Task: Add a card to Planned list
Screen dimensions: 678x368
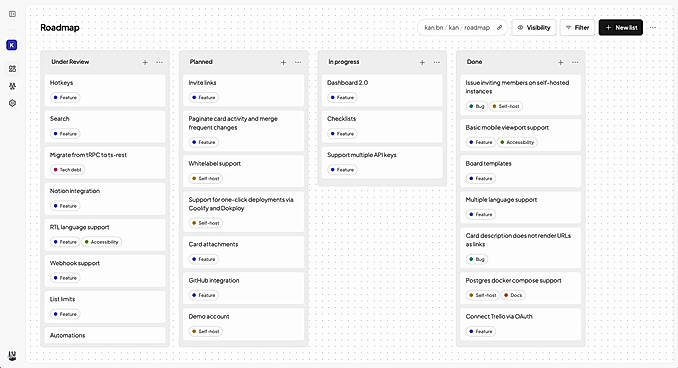Action: 283,62
